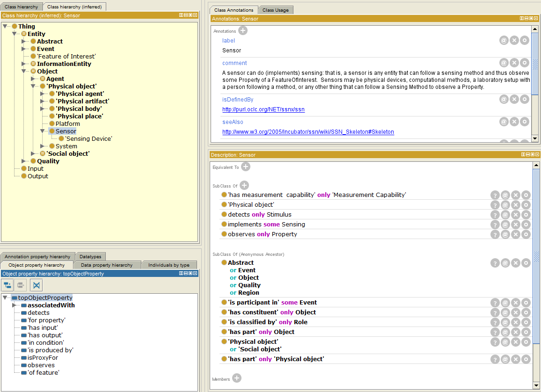Delete the label annotation using its X icon
Image resolution: width=541 pixels, height=392 pixels.
point(514,41)
